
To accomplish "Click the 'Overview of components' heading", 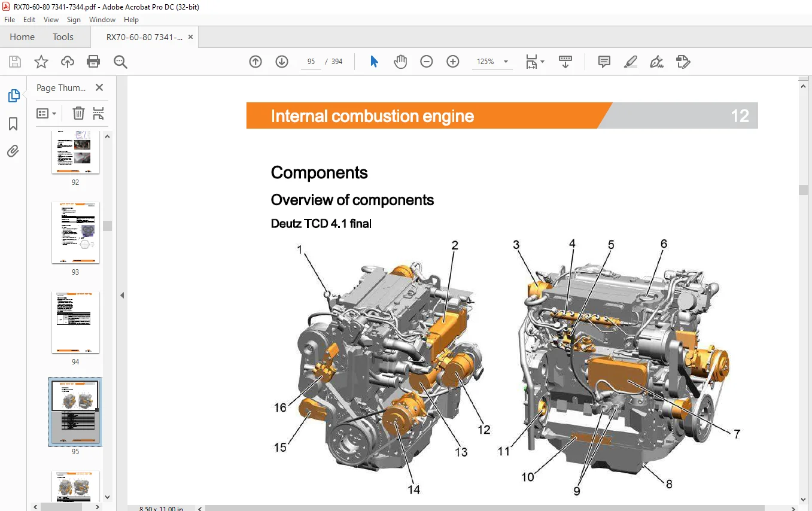I will coord(352,200).
